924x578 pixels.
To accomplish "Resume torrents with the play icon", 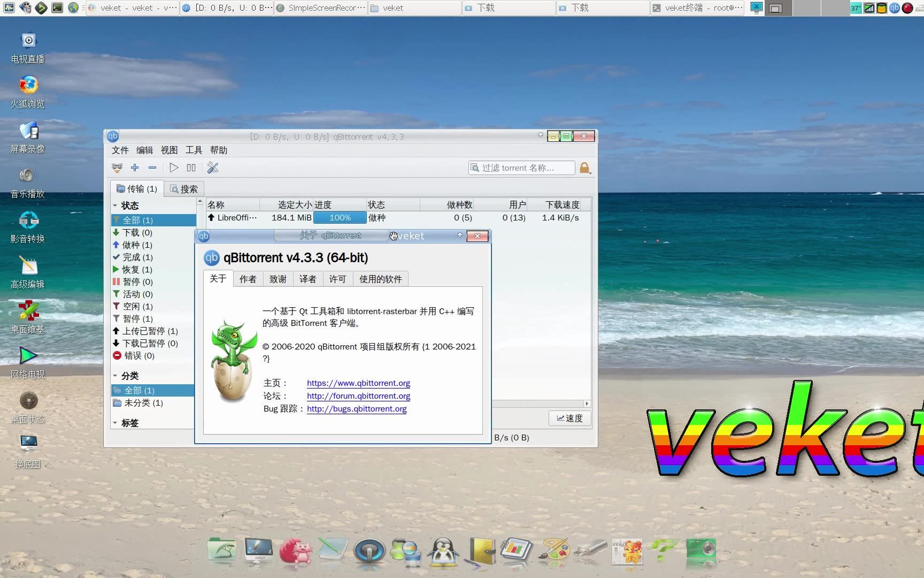I will (174, 168).
